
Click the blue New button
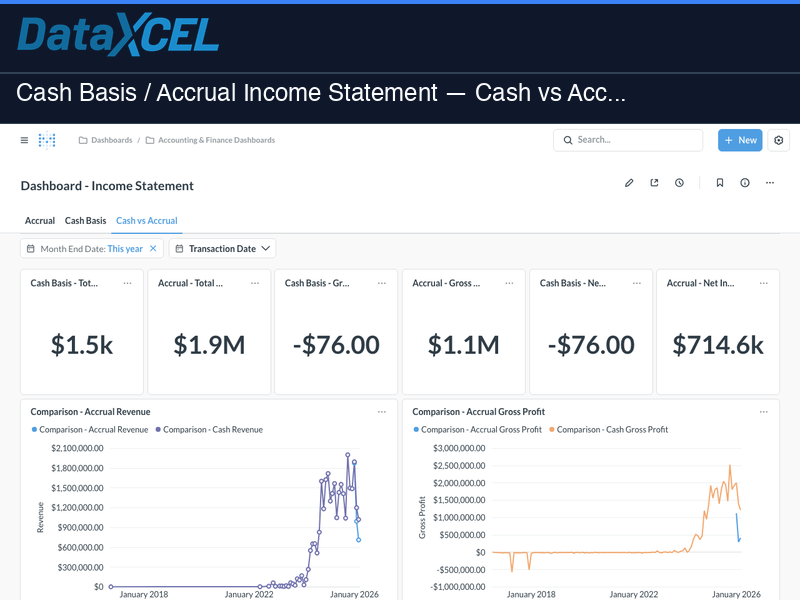tap(739, 140)
